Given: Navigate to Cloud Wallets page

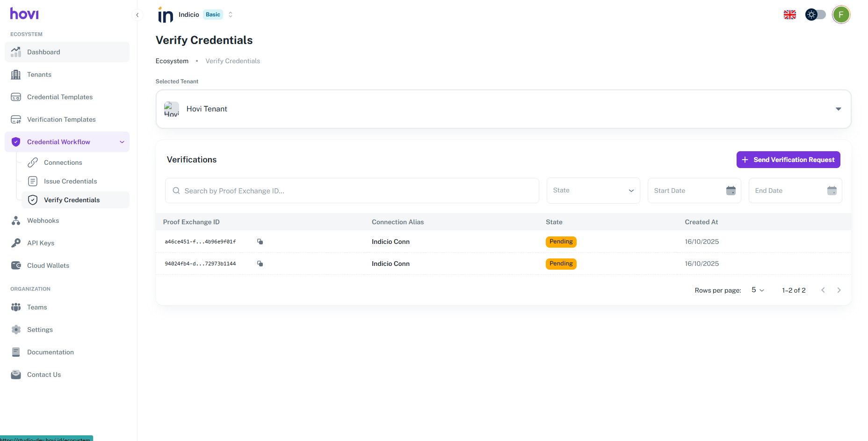Looking at the screenshot, I should pyautogui.click(x=48, y=265).
